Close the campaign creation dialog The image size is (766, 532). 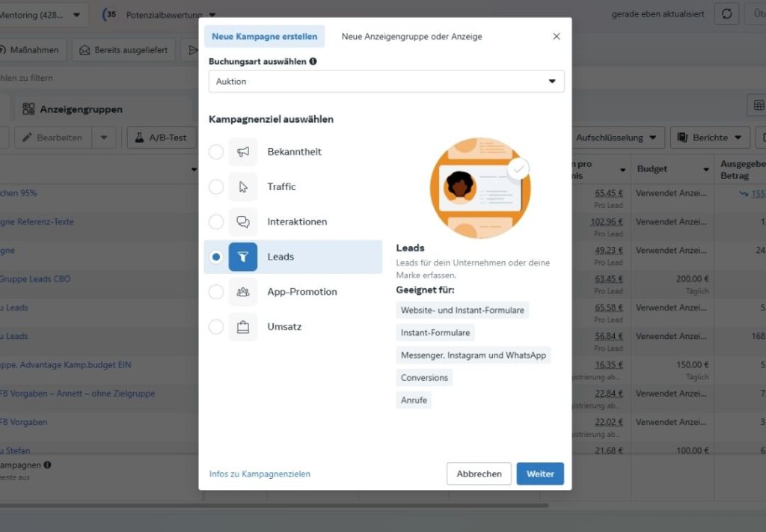(x=557, y=37)
